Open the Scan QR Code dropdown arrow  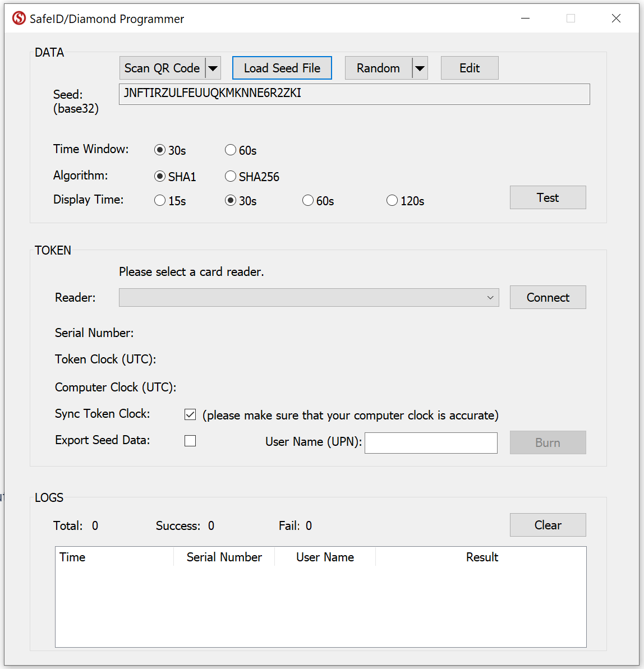point(213,68)
